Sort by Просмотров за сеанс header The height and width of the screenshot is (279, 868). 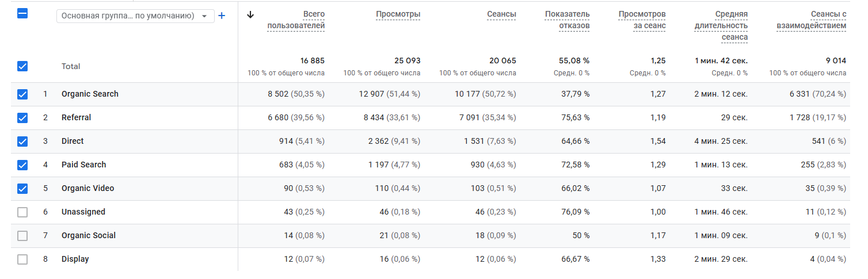642,20
